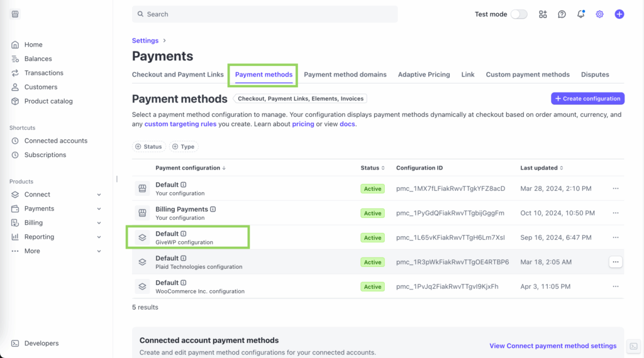Open the help question mark icon
The image size is (644, 358).
(x=562, y=14)
